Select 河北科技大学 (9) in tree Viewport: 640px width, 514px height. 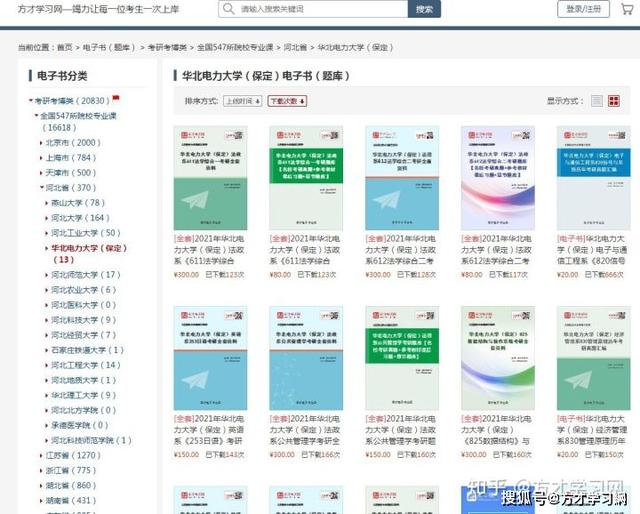(x=83, y=320)
